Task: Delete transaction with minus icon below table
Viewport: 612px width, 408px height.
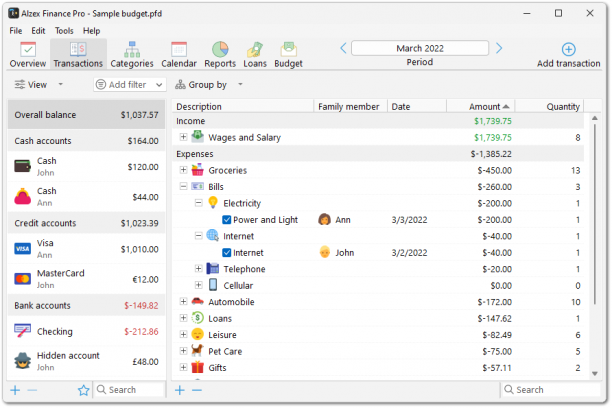Action: 197,390
